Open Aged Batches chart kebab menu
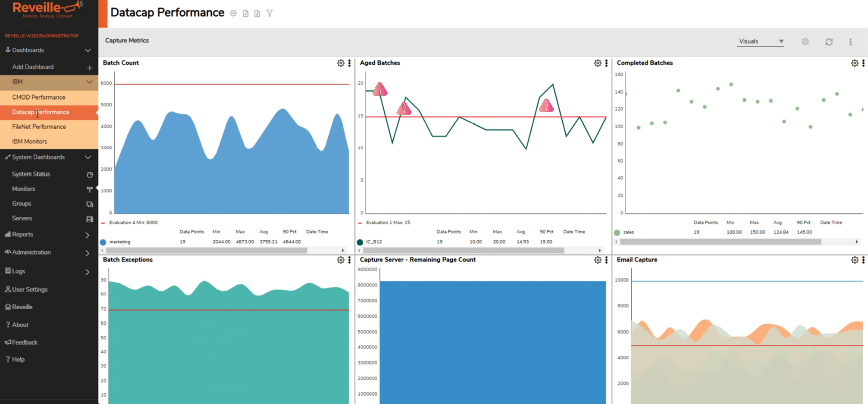 (606, 63)
